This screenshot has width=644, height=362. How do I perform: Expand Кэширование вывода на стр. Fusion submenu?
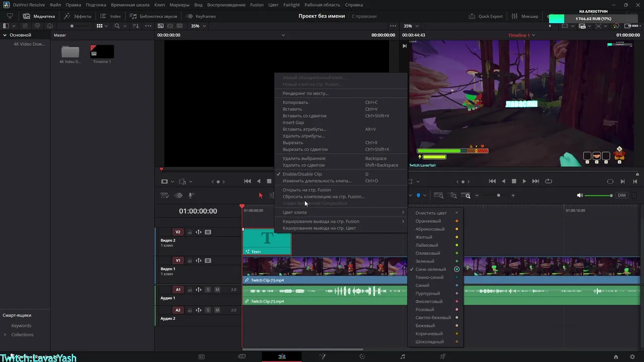pyautogui.click(x=341, y=221)
